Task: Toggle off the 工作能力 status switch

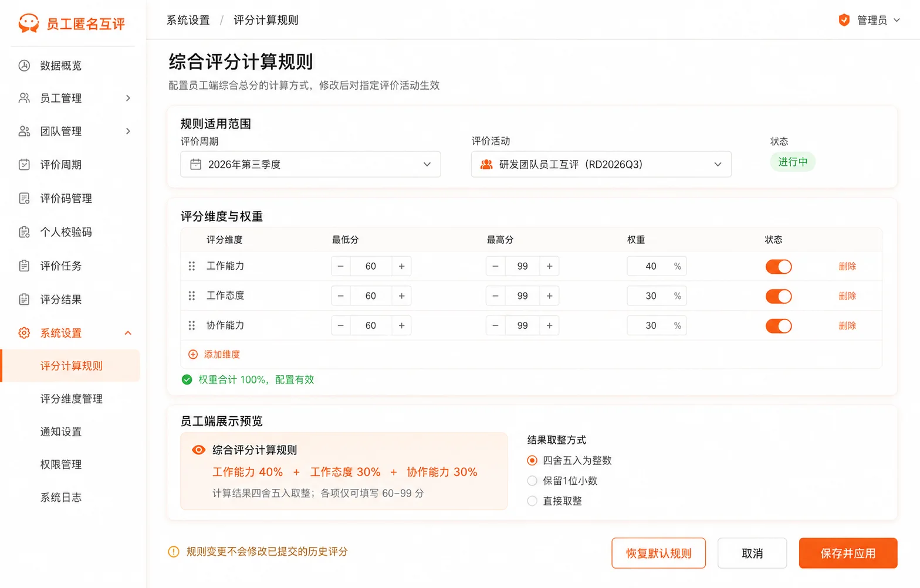Action: (x=779, y=267)
